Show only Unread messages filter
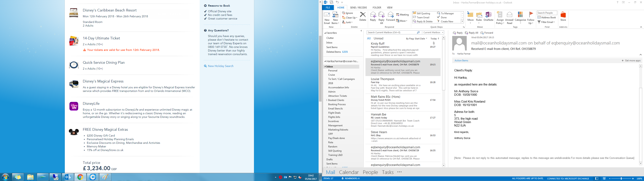Viewport: 644px width, 181px height. pyautogui.click(x=378, y=38)
